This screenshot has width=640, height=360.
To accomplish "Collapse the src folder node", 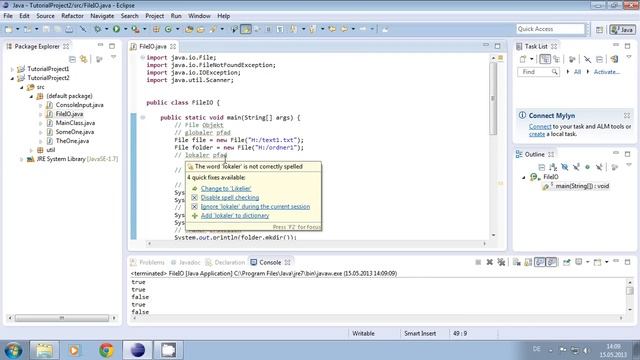I will tap(22, 87).
